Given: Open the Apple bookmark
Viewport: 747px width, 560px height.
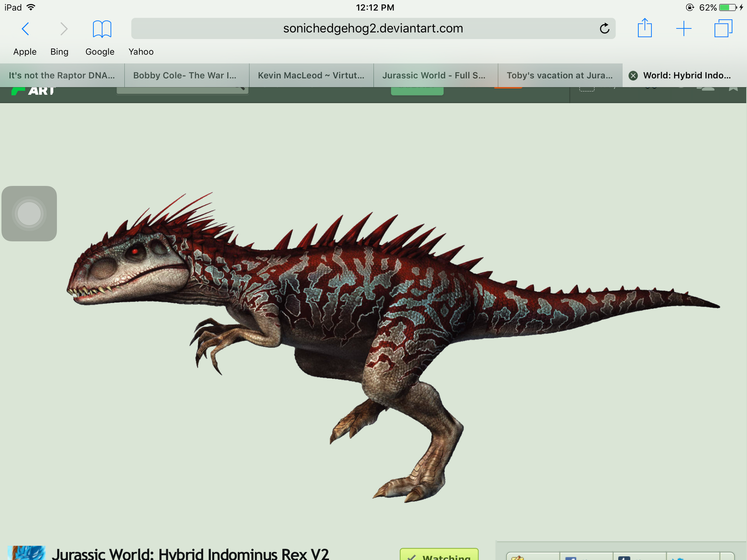Looking at the screenshot, I should 25,52.
